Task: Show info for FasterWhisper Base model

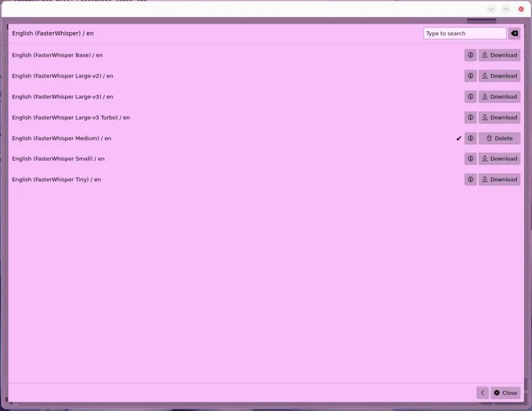Action: pyautogui.click(x=470, y=55)
